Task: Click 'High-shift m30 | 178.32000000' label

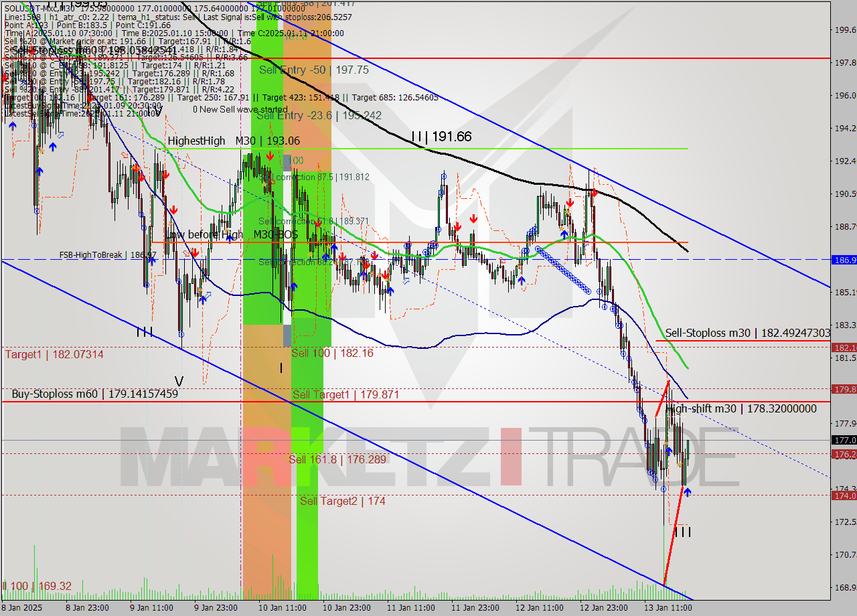Action: click(x=742, y=408)
